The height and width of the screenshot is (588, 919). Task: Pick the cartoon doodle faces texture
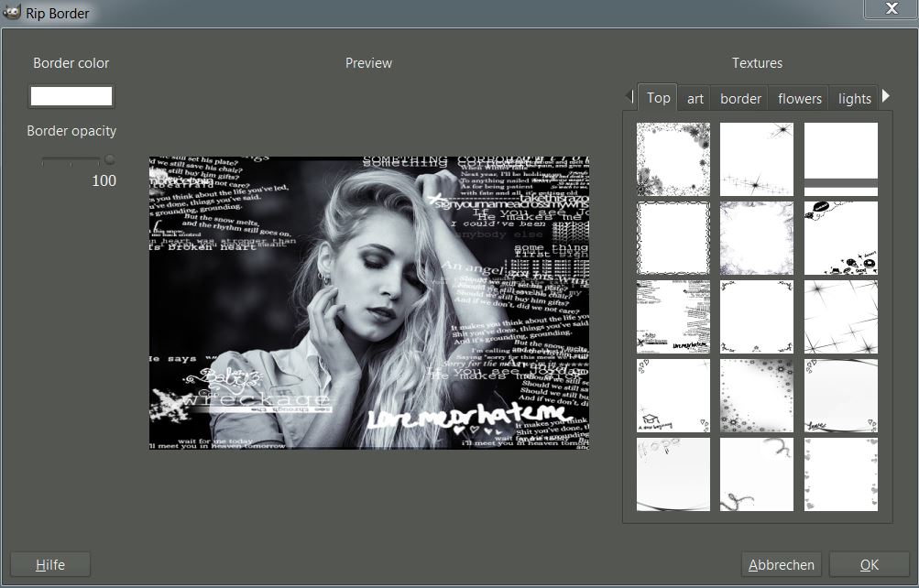coord(840,238)
